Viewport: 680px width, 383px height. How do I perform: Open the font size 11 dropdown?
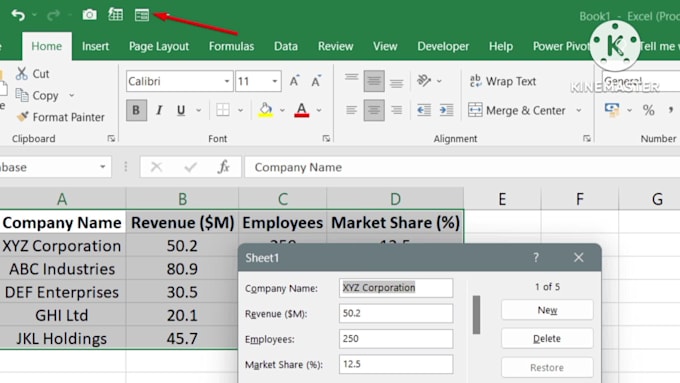275,81
